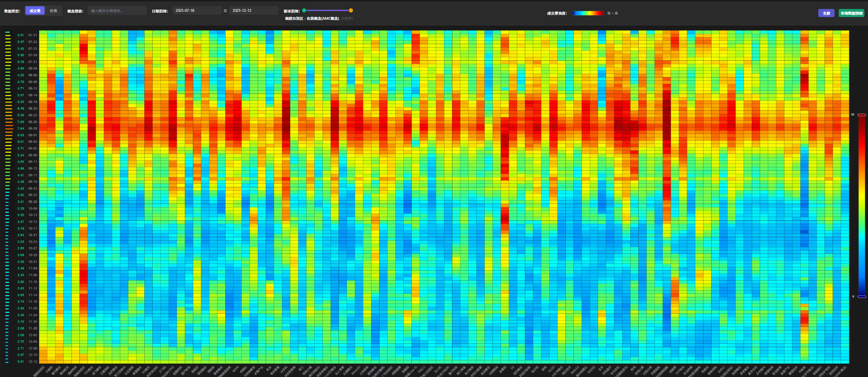
Task: Click the WiFi6 column label on bottom axis
Action: pyautogui.click(x=236, y=369)
